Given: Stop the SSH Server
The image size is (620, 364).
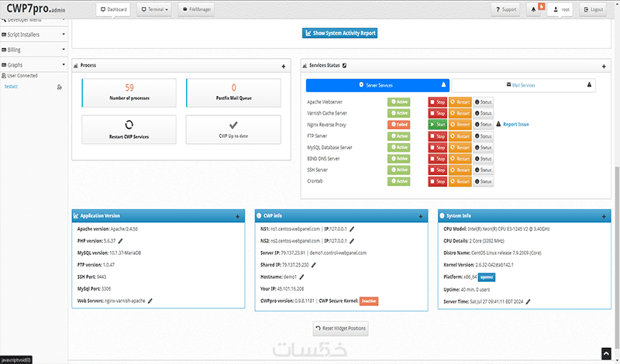Looking at the screenshot, I should pyautogui.click(x=437, y=170).
